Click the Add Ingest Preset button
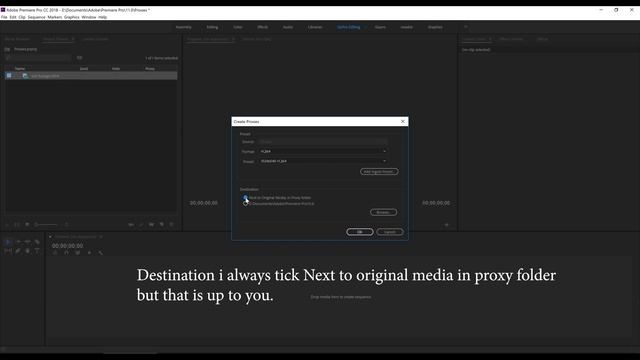 pyautogui.click(x=379, y=171)
